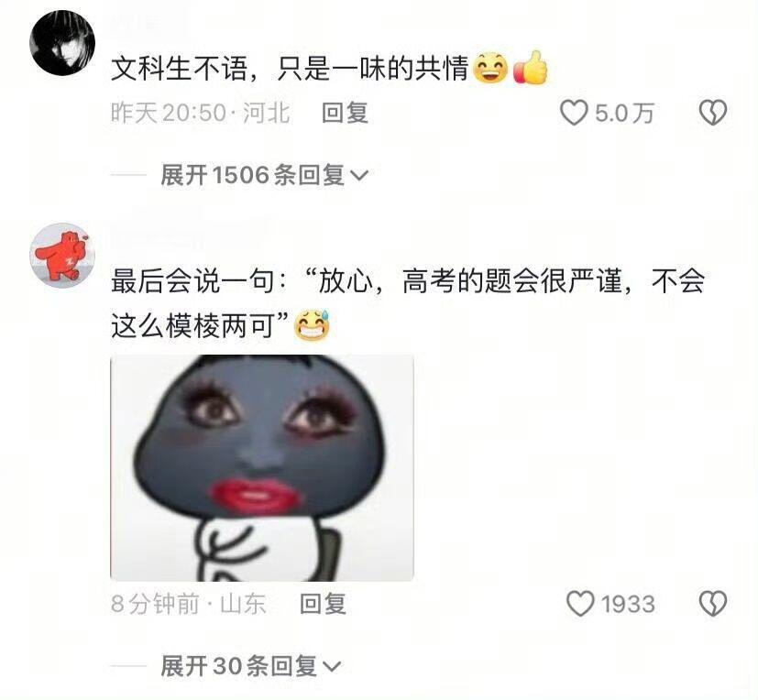
Task: Like the 文科生不语 comment with the heart icon
Action: (x=574, y=113)
